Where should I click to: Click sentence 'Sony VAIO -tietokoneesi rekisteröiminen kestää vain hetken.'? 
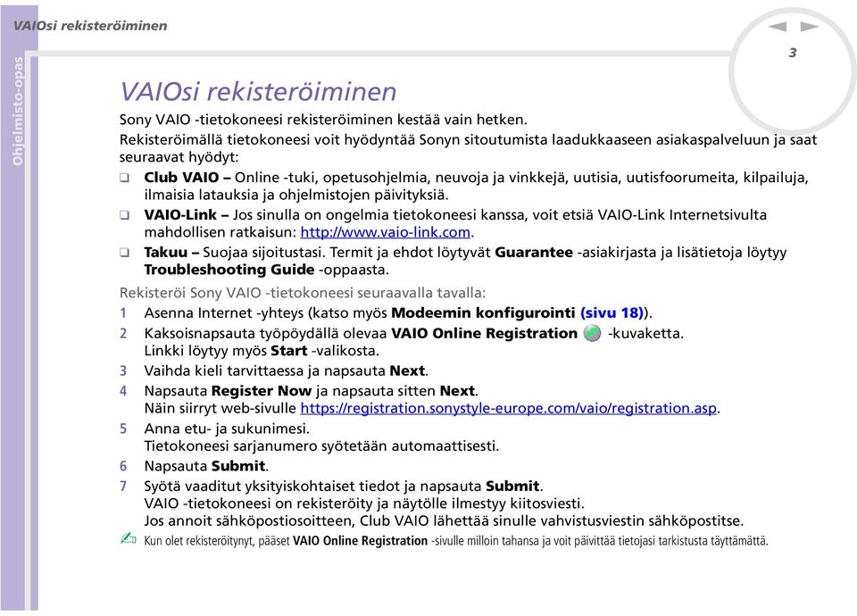click(x=323, y=120)
